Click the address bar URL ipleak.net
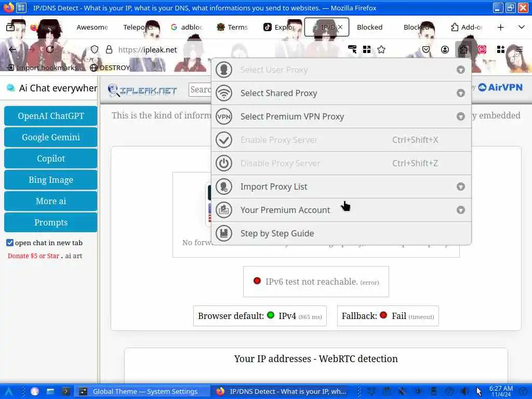The width and height of the screenshot is (532, 399). [x=148, y=49]
